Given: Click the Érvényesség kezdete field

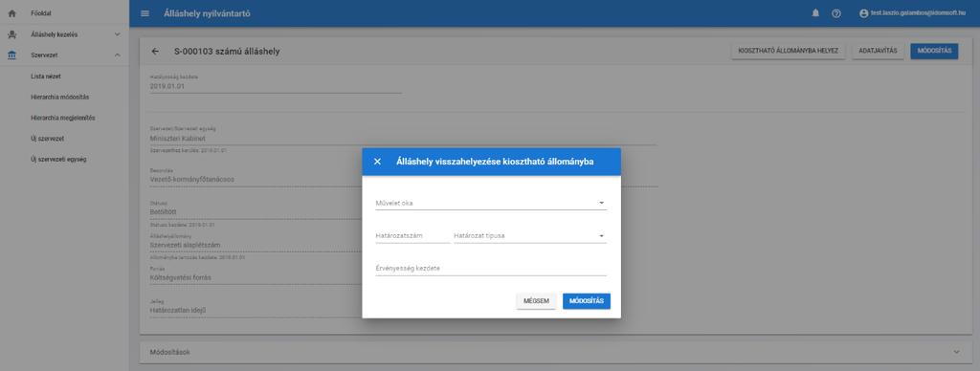Looking at the screenshot, I should point(491,269).
